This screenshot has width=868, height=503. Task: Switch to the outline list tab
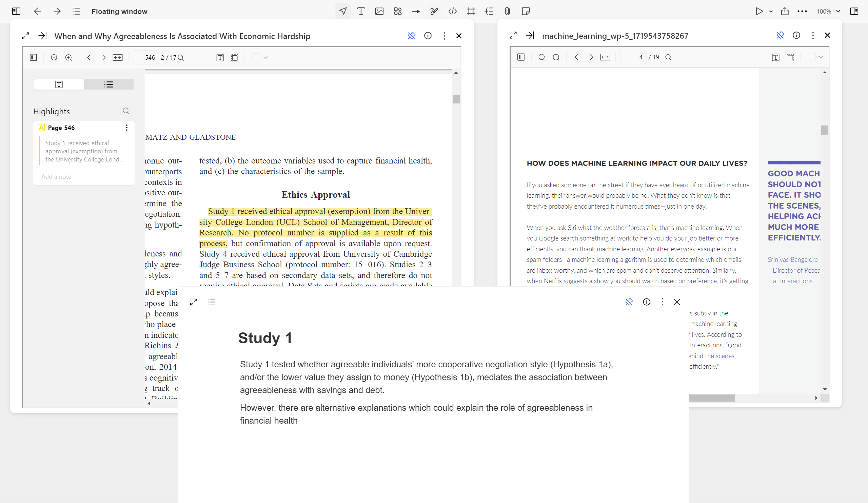[108, 84]
